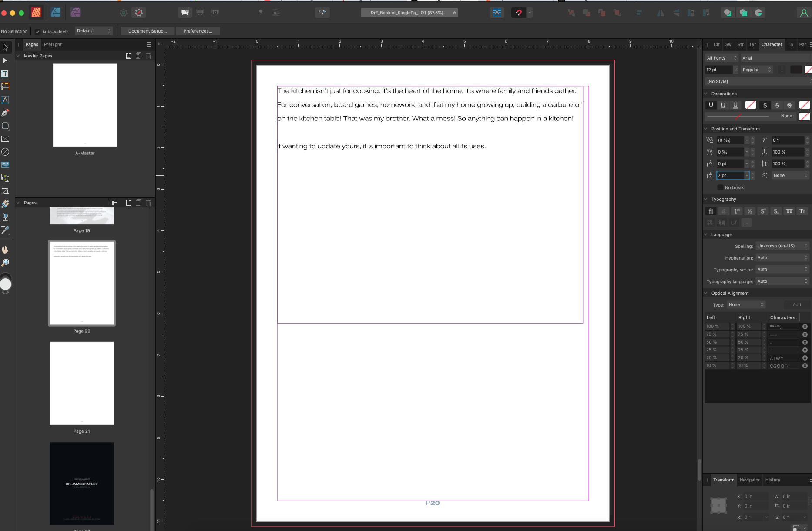This screenshot has height=531, width=812.
Task: Select the Frame Text tool
Action: [5, 73]
